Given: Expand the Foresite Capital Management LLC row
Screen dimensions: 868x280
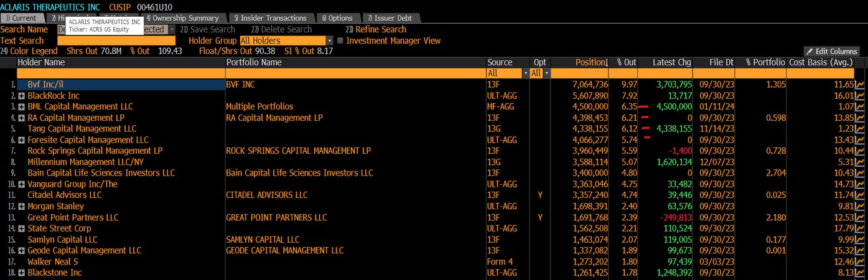Looking at the screenshot, I should pos(22,140).
